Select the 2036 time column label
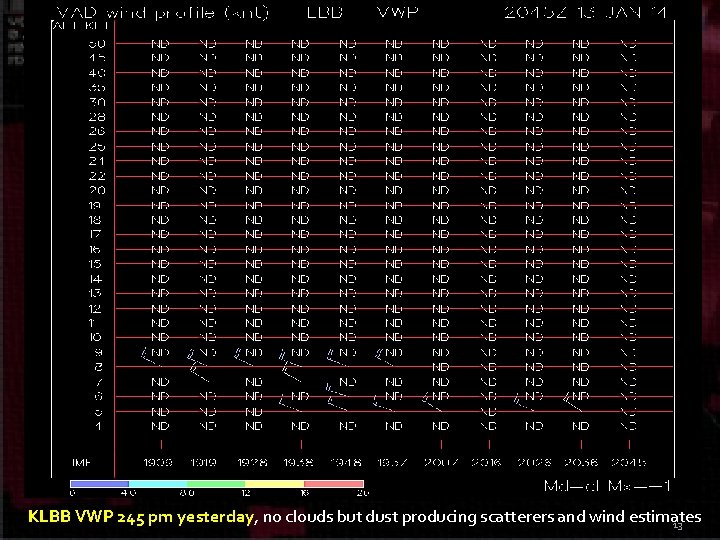This screenshot has width=720, height=540. (x=581, y=462)
